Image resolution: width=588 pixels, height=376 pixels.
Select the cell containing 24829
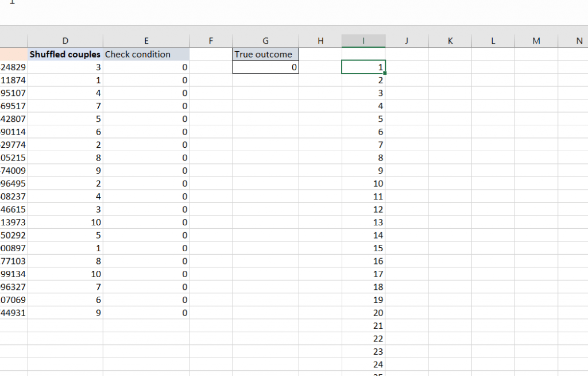(x=14, y=67)
